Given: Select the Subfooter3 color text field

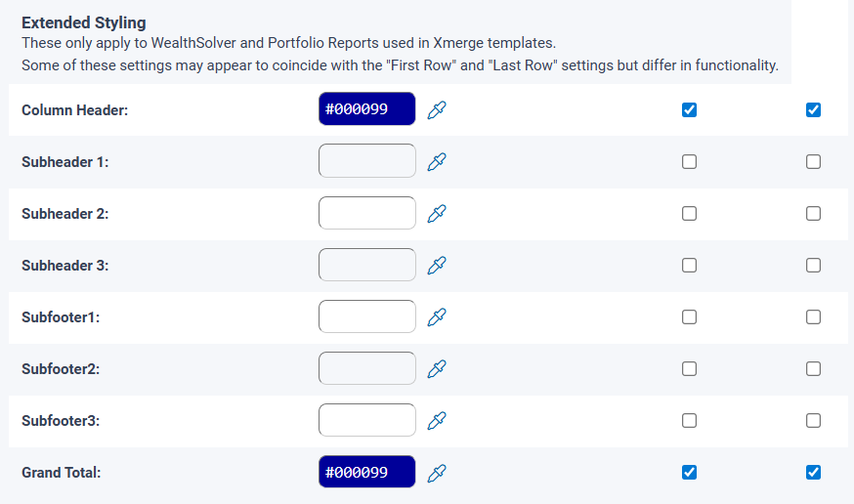Looking at the screenshot, I should tap(367, 420).
